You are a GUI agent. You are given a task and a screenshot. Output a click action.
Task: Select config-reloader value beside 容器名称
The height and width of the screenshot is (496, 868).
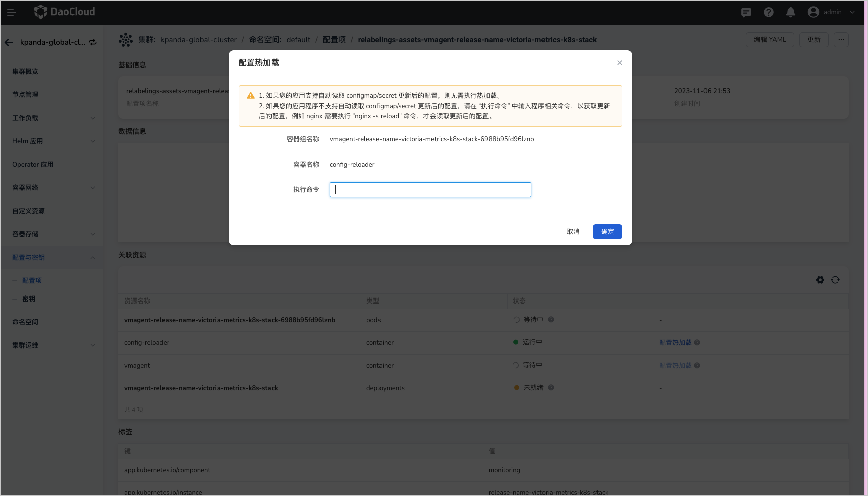(x=352, y=165)
